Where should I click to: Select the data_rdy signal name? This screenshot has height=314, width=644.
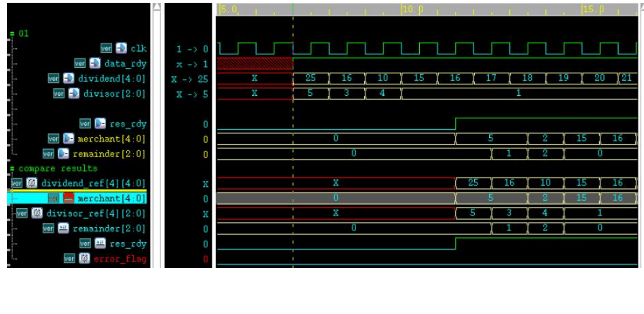pyautogui.click(x=125, y=63)
